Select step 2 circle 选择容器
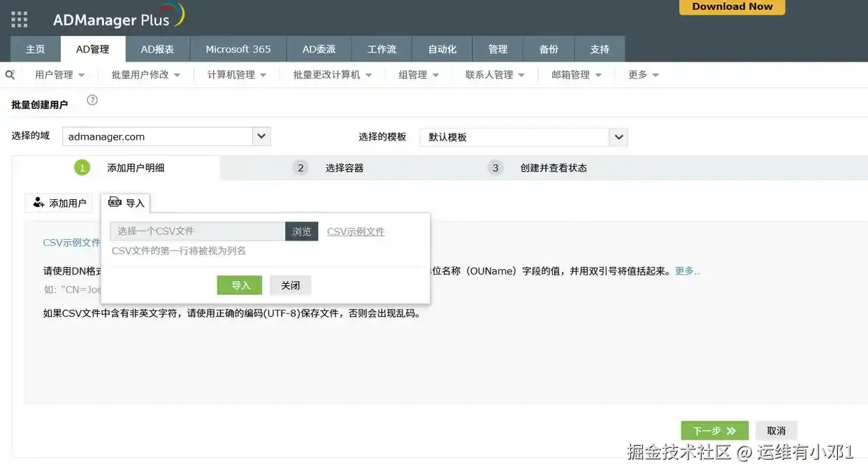 point(301,168)
